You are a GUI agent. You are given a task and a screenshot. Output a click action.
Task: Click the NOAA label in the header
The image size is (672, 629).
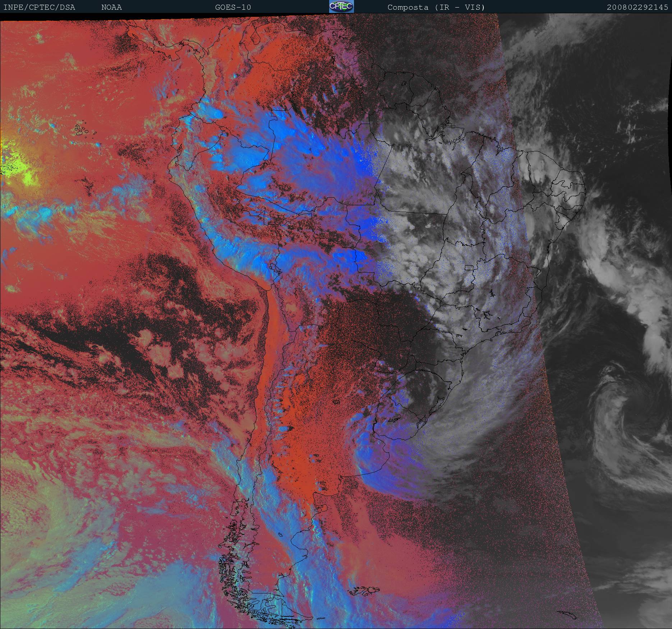click(111, 7)
